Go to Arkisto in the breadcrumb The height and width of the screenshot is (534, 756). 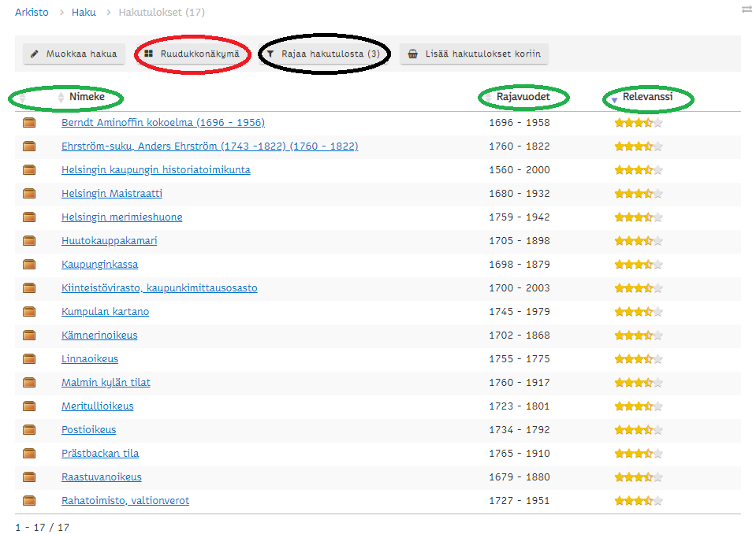tap(32, 13)
